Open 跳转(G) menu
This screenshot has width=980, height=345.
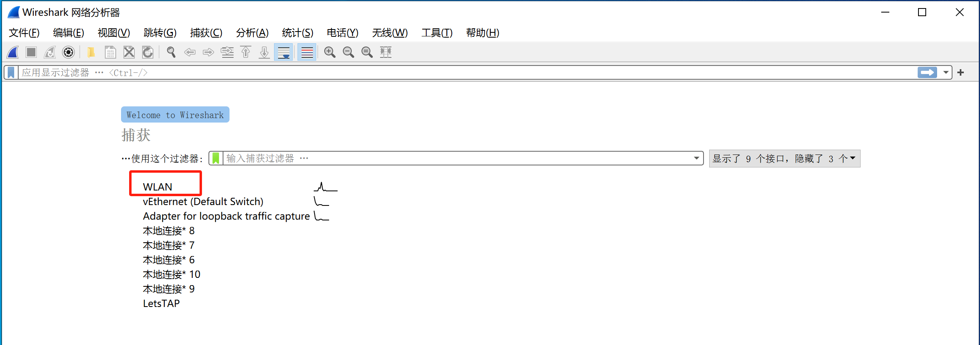(x=160, y=33)
